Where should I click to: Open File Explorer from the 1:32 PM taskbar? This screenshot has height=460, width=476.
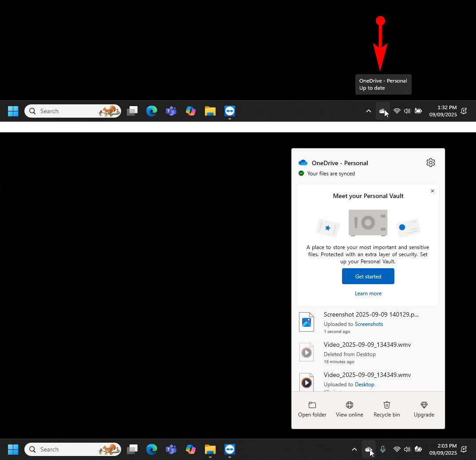(x=210, y=111)
